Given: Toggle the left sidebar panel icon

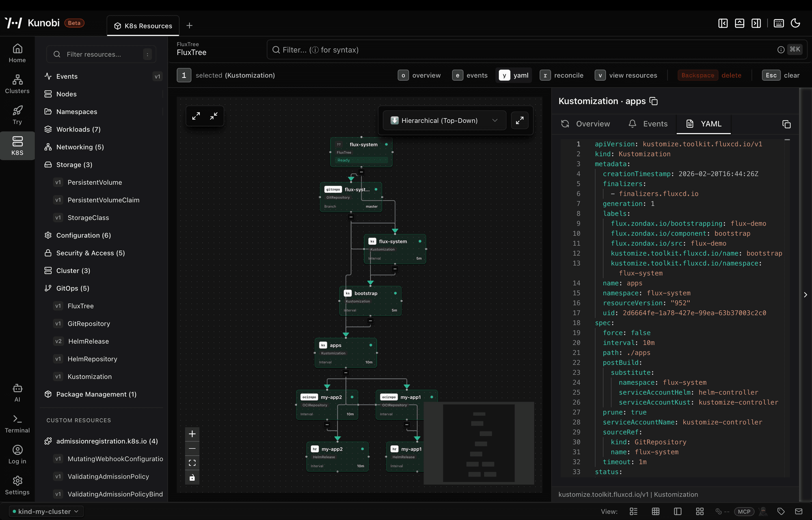Looking at the screenshot, I should pos(723,23).
